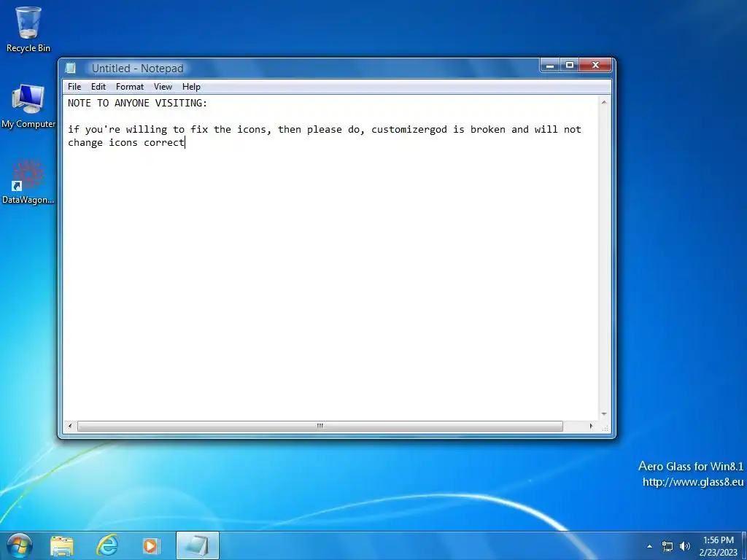Open the Edit menu
The image size is (747, 560).
[x=98, y=87]
